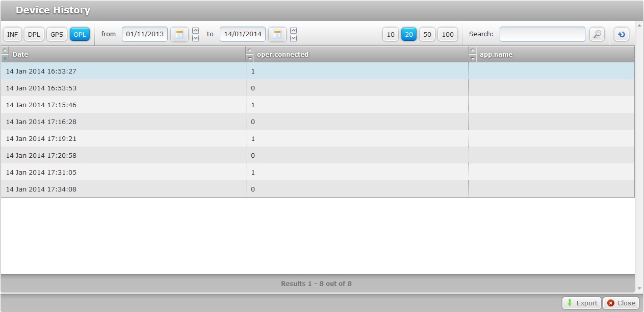Export the device history data
644x312 pixels.
coord(581,302)
